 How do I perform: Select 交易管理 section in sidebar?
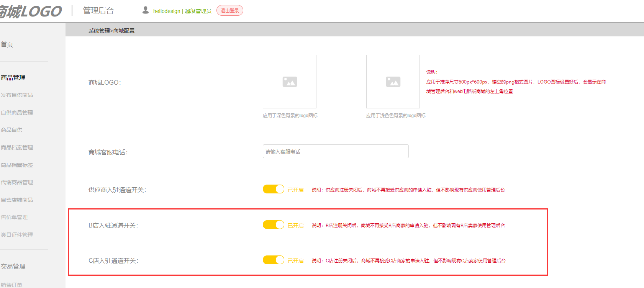(13, 266)
